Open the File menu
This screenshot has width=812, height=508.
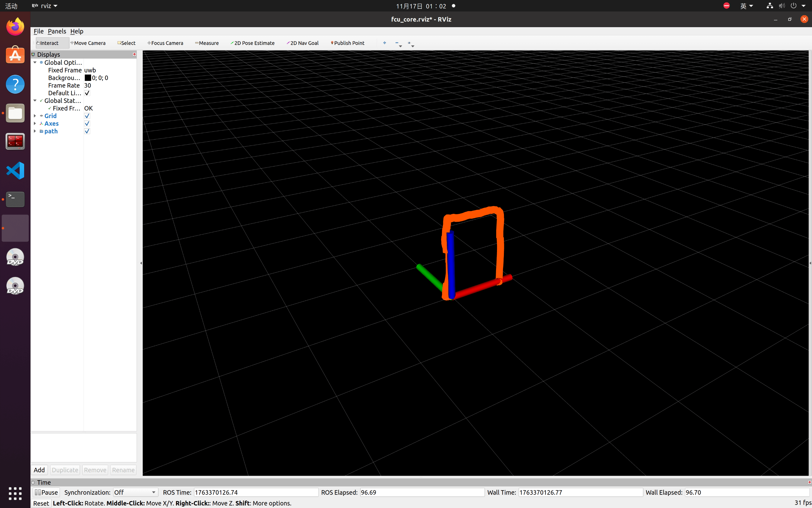tap(39, 31)
